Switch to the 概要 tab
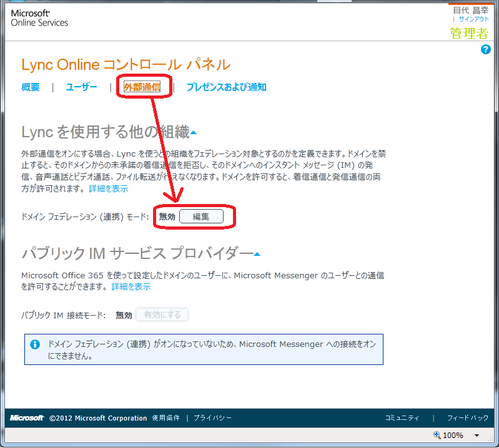The width and height of the screenshot is (499, 448). (31, 87)
